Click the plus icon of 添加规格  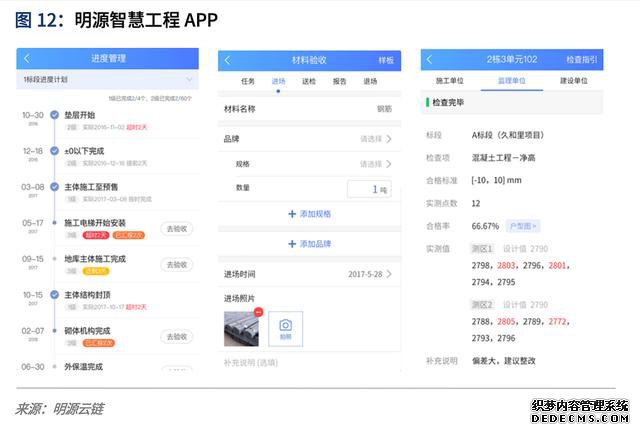tap(292, 214)
